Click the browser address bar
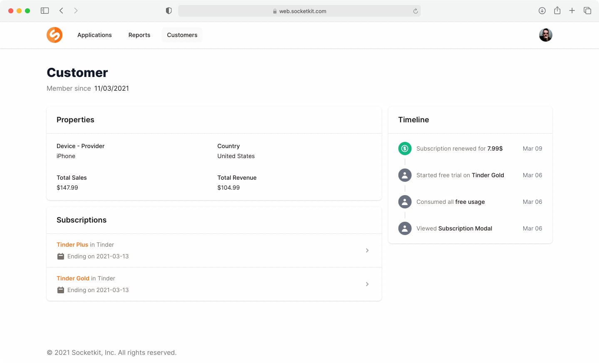The image size is (599, 364). [x=299, y=11]
